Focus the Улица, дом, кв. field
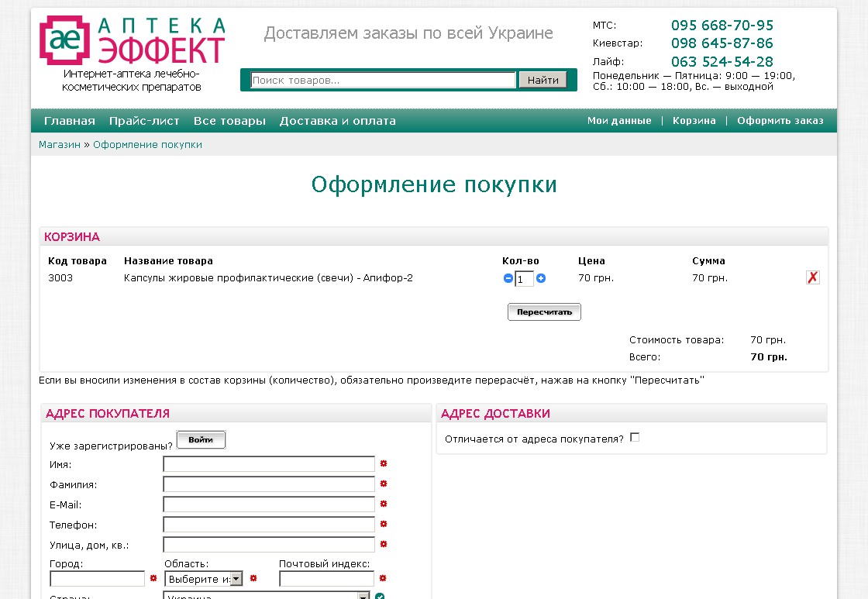Screen dimensions: 868x599 [269, 545]
